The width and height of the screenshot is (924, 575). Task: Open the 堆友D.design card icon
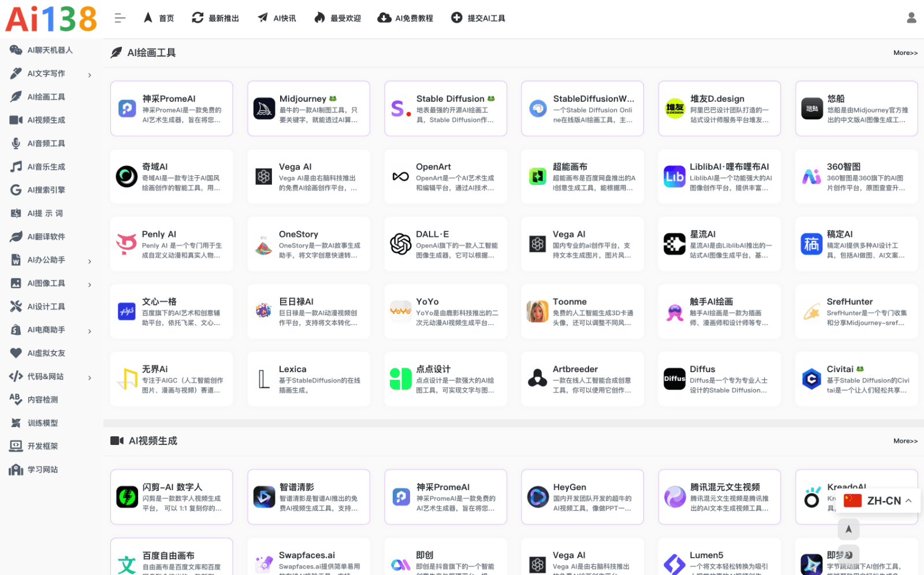coord(675,109)
